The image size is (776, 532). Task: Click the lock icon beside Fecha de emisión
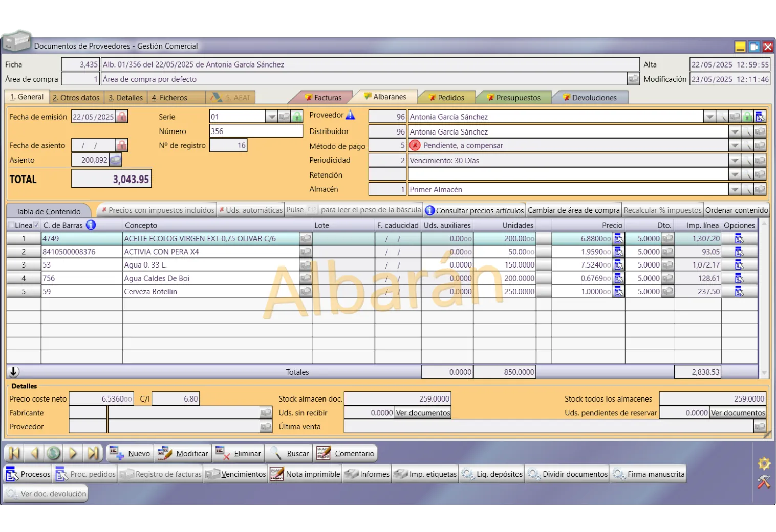coord(122,117)
